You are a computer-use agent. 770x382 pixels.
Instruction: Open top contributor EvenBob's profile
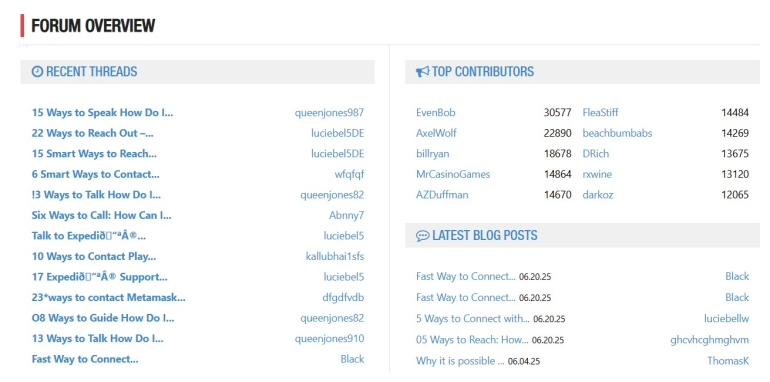(436, 112)
